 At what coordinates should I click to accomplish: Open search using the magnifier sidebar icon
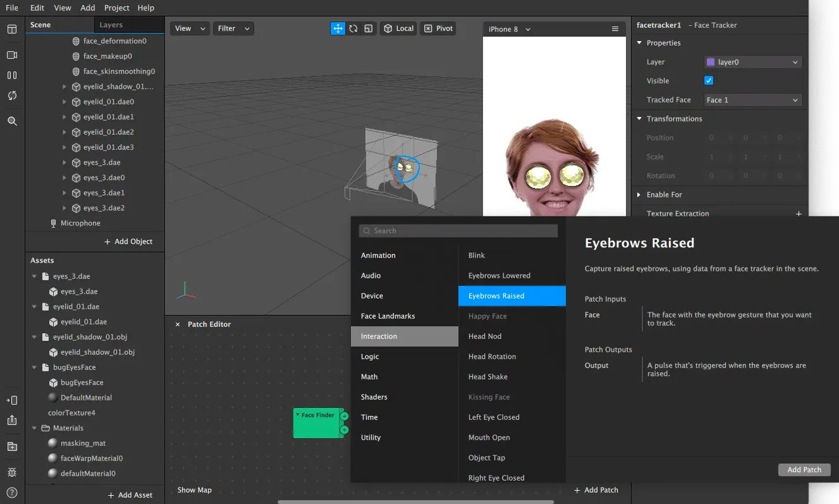click(x=12, y=121)
